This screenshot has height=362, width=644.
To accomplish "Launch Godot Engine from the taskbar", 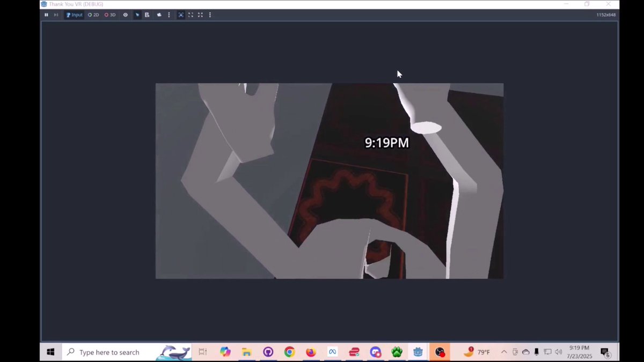I will pos(418,352).
